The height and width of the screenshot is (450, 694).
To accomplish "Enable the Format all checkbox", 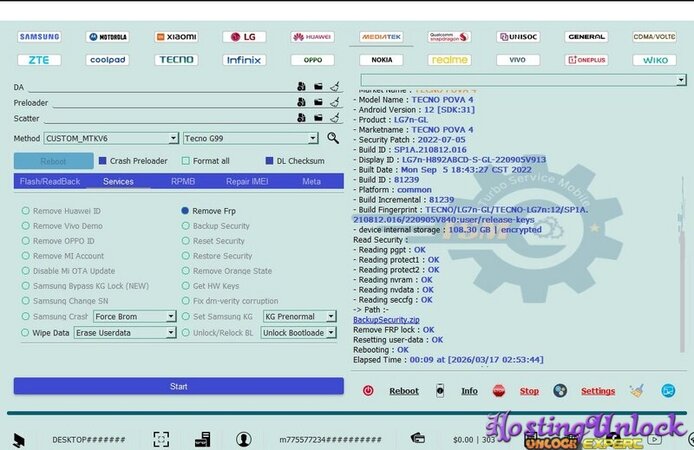I will (186, 161).
